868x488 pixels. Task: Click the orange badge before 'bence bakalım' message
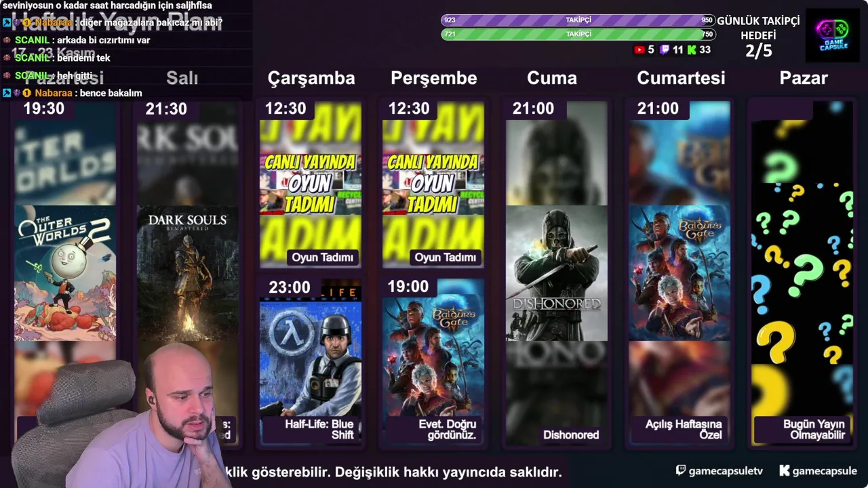click(x=28, y=93)
